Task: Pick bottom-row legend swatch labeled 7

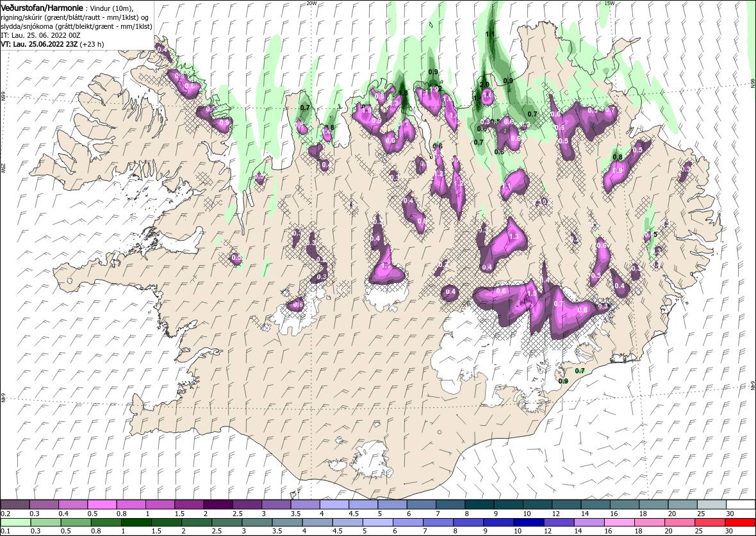Action: tap(438, 523)
